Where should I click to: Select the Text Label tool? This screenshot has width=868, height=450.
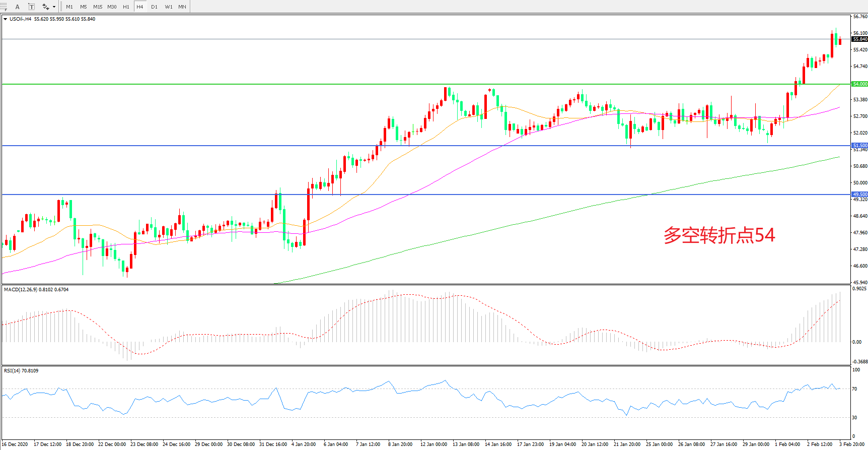31,7
